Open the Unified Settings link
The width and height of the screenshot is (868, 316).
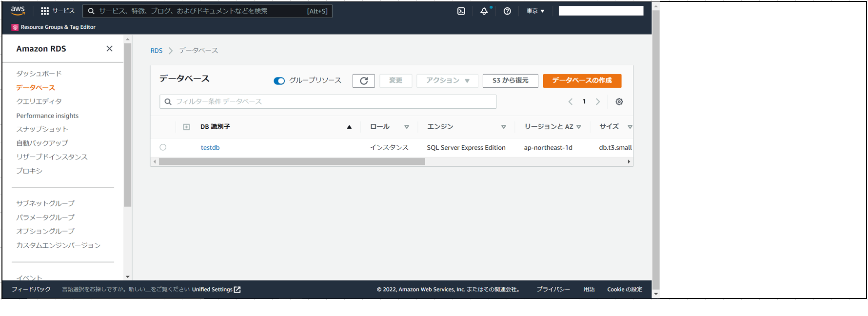pos(212,289)
